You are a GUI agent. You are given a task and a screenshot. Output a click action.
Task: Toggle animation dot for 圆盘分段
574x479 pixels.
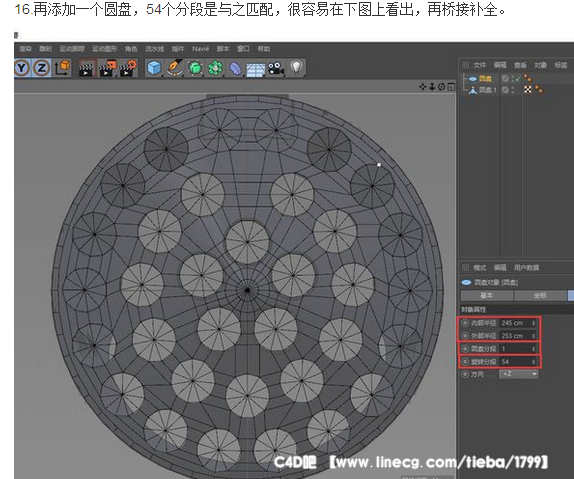coord(465,349)
